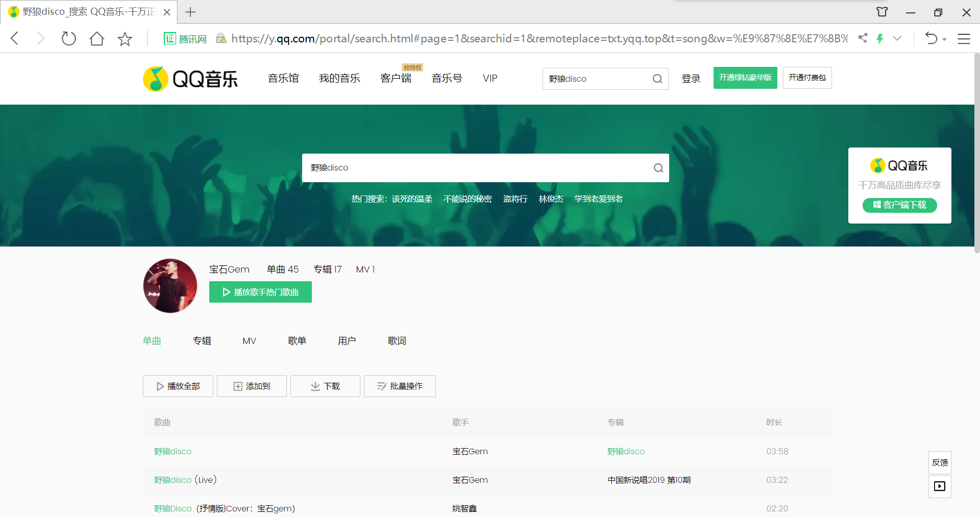The width and height of the screenshot is (980, 517).
Task: Expand the chevron beside the lightning icon
Action: [897, 38]
